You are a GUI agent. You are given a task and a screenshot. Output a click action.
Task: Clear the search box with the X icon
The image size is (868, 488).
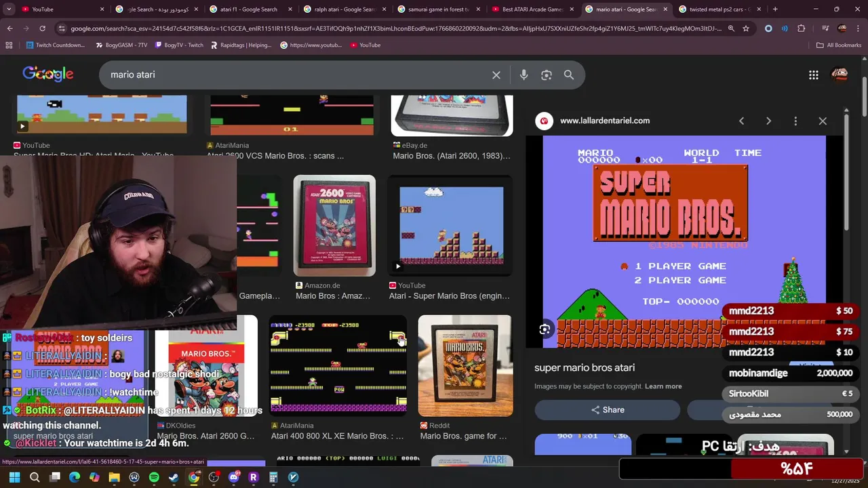pyautogui.click(x=496, y=75)
